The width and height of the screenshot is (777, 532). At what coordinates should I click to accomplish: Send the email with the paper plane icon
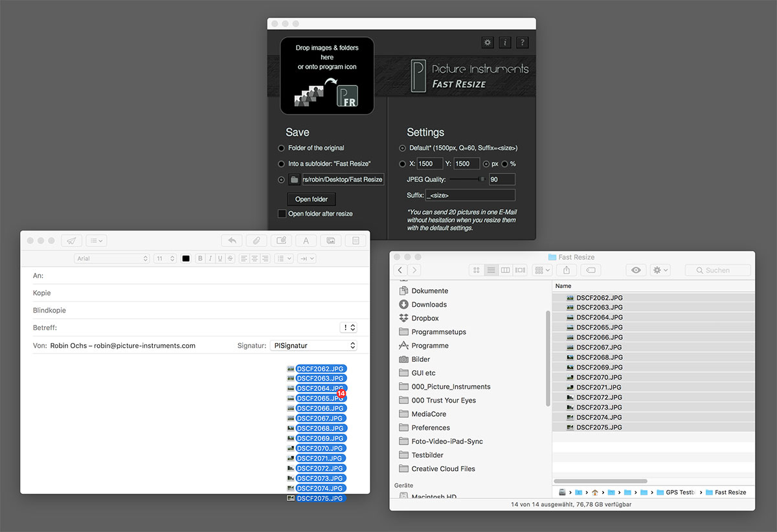(x=71, y=241)
